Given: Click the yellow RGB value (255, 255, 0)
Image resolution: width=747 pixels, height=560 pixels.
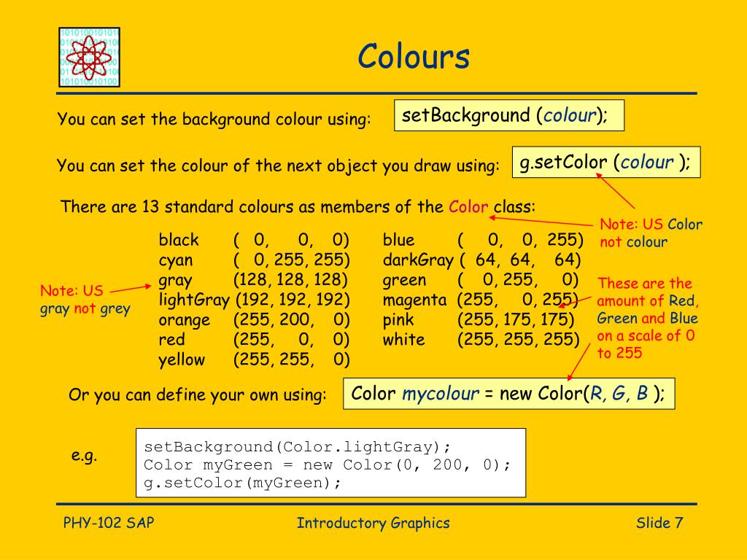Looking at the screenshot, I should [292, 359].
